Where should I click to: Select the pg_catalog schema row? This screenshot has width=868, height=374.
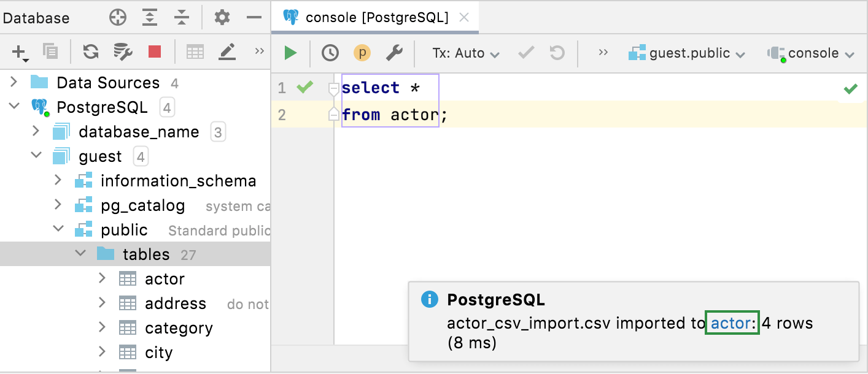click(x=135, y=205)
